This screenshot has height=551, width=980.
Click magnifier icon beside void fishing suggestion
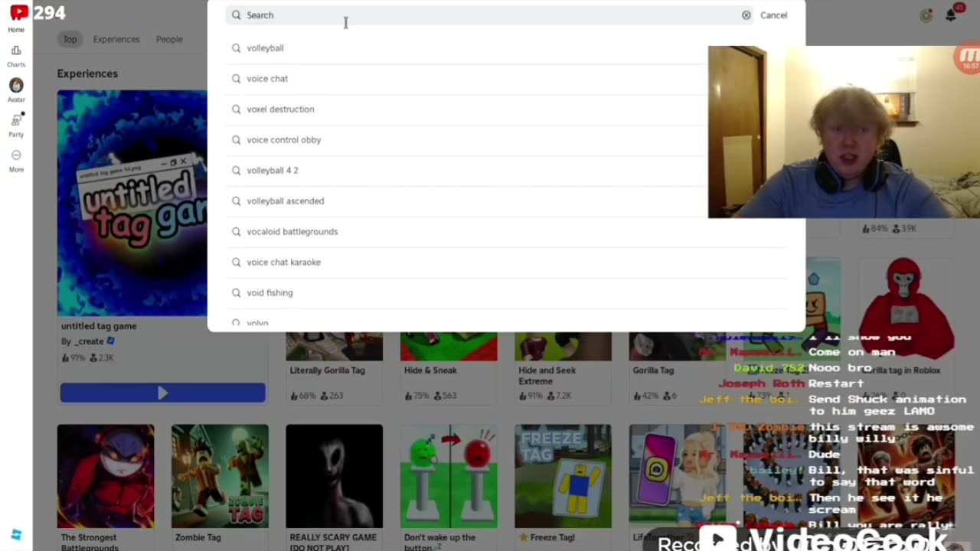(237, 293)
